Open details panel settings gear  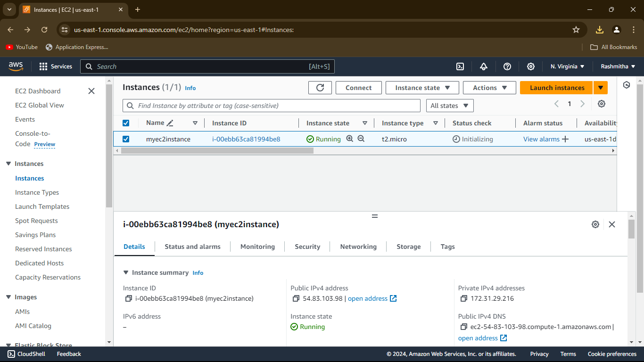tap(595, 224)
